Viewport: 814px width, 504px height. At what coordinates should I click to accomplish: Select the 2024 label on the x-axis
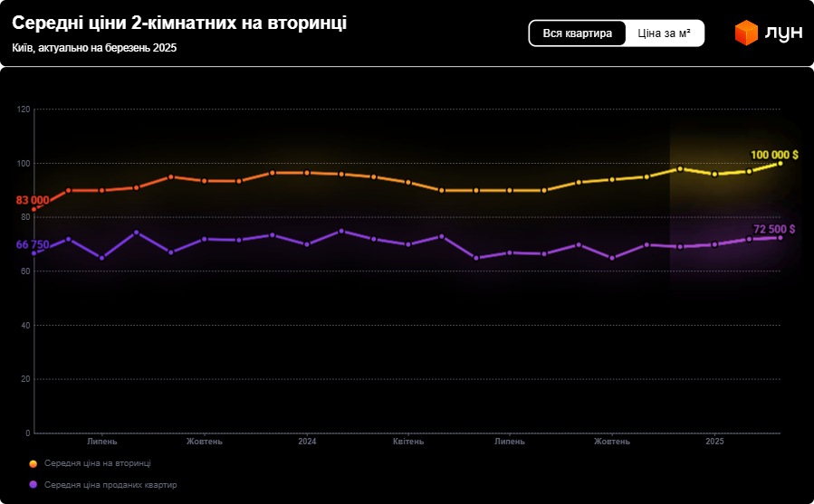click(307, 442)
